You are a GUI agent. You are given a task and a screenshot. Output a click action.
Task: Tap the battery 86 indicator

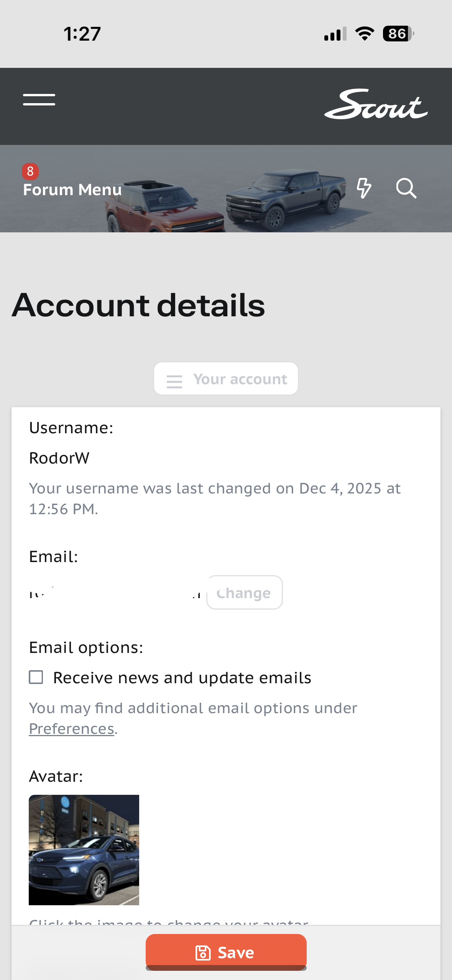(398, 34)
